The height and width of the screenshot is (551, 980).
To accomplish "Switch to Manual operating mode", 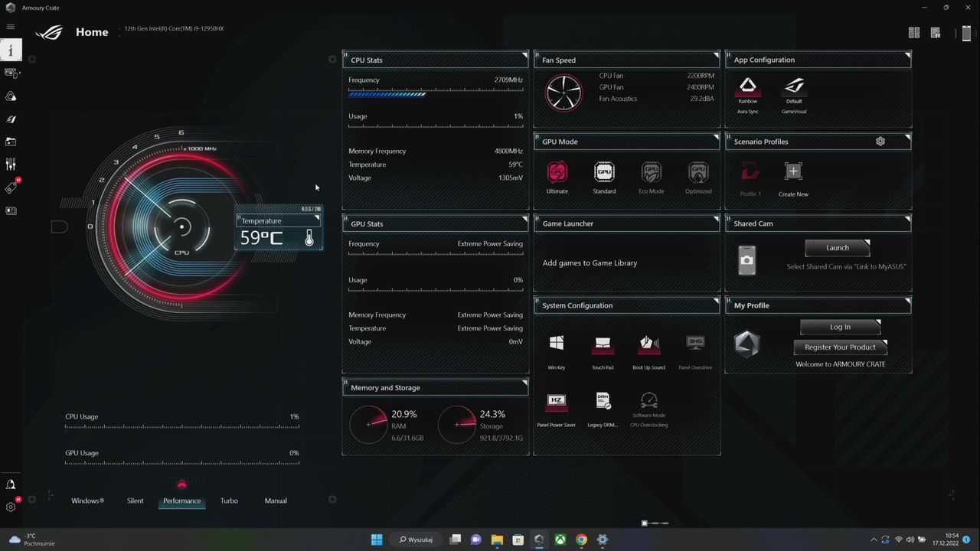I will [276, 500].
